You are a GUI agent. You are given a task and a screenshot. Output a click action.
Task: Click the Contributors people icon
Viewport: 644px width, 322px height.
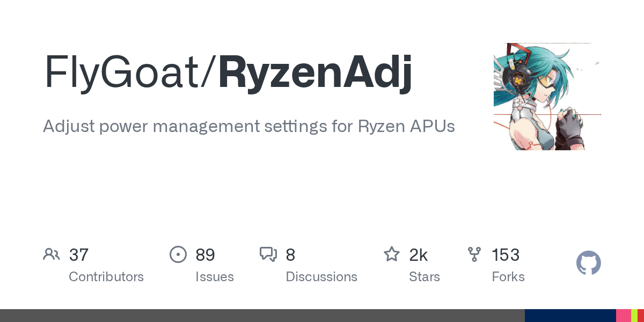[52, 254]
